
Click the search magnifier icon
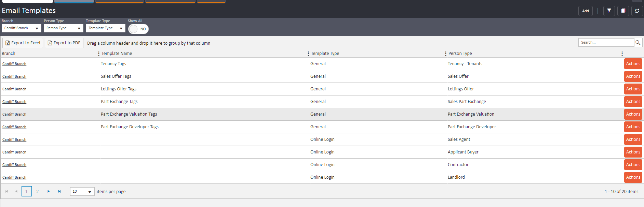[x=638, y=43]
